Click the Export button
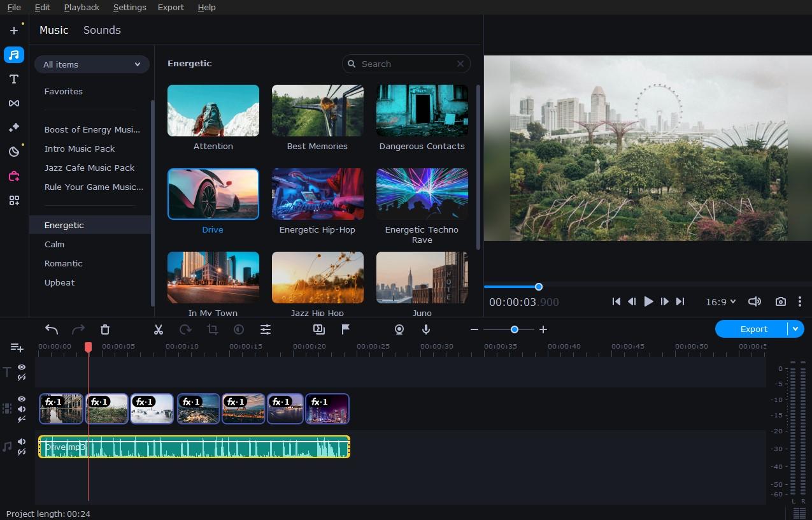 753,329
